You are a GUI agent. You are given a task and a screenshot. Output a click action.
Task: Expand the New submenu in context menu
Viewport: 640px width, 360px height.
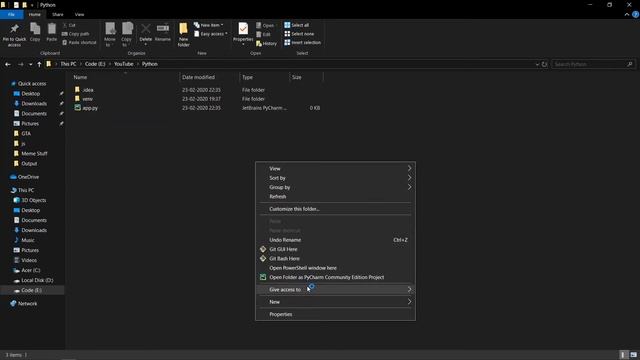(336, 302)
